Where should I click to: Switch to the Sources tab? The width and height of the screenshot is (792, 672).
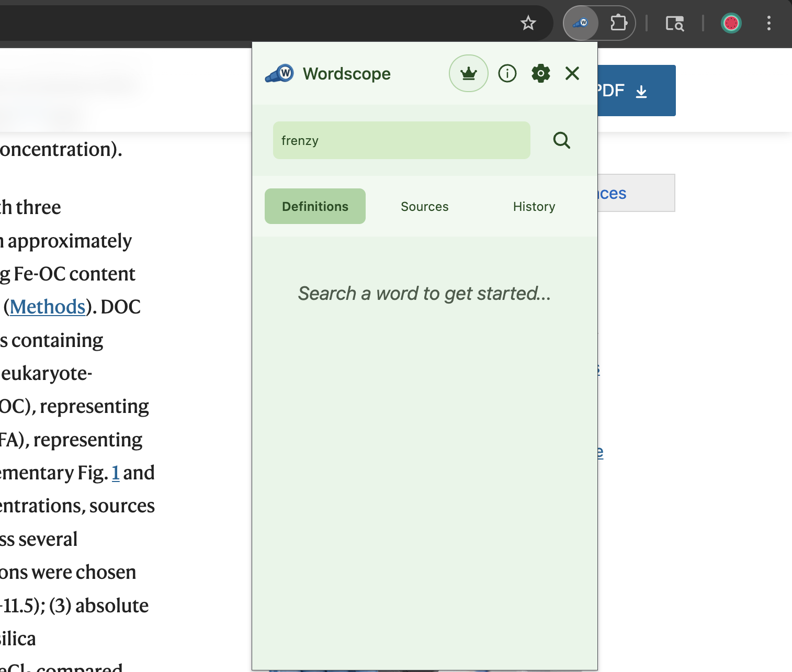point(424,206)
